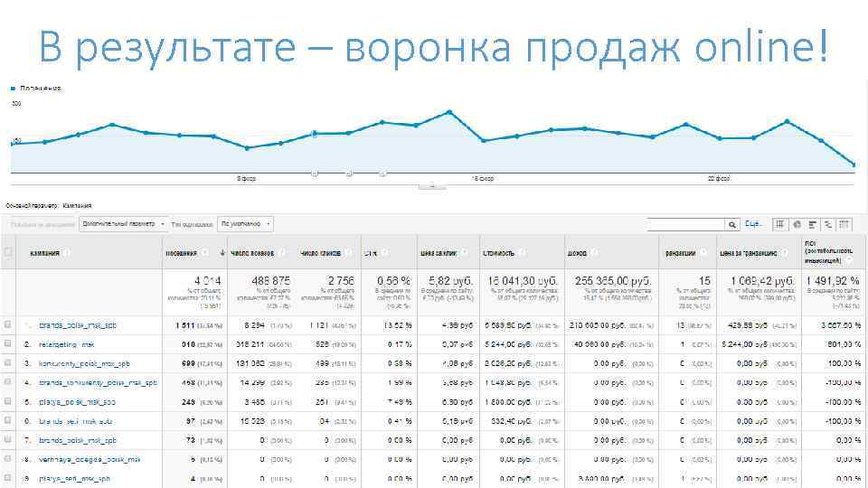Tick the select-all checkbox in table header
The image size is (868, 488).
coord(8,252)
